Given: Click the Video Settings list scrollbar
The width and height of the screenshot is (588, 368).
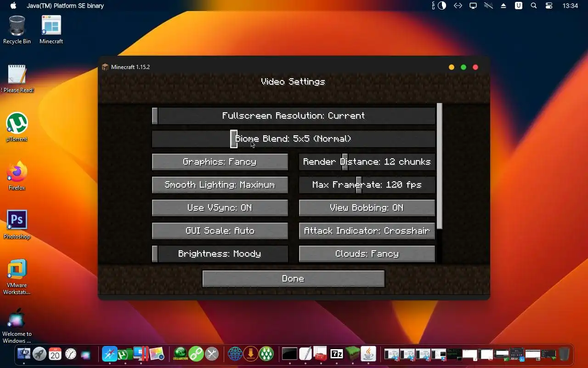Looking at the screenshot, I should point(439,166).
